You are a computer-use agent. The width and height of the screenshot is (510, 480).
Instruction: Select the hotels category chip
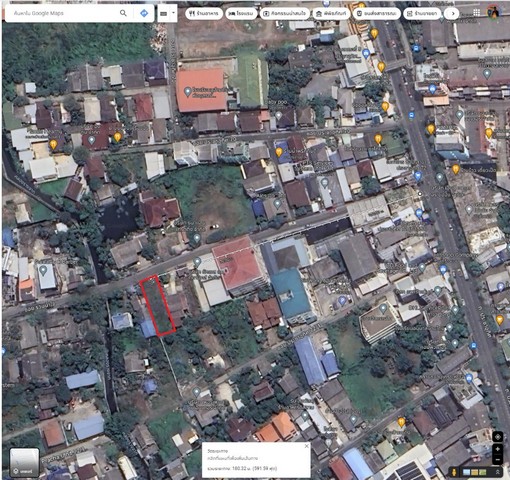[x=241, y=14]
